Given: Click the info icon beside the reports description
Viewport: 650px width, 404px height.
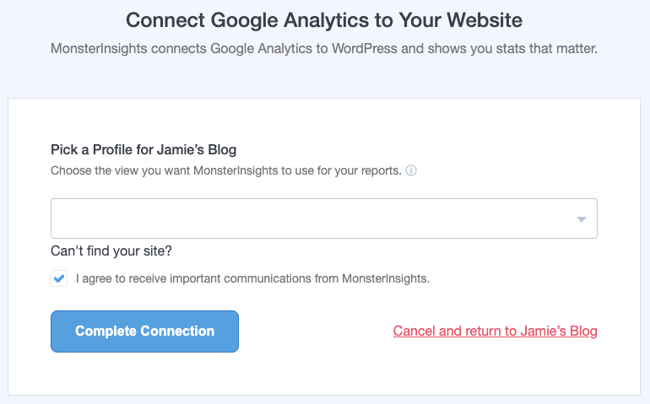Looking at the screenshot, I should tap(411, 171).
